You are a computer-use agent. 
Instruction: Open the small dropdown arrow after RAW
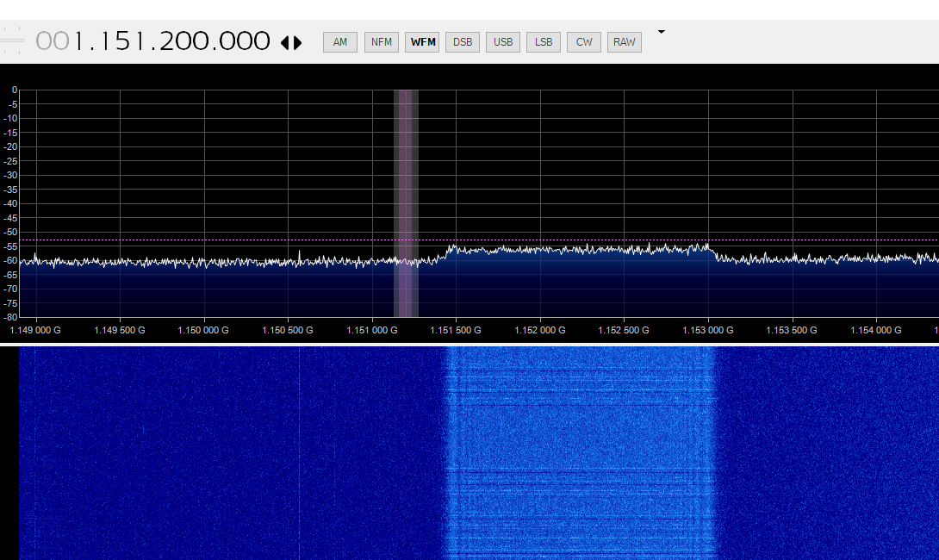661,32
